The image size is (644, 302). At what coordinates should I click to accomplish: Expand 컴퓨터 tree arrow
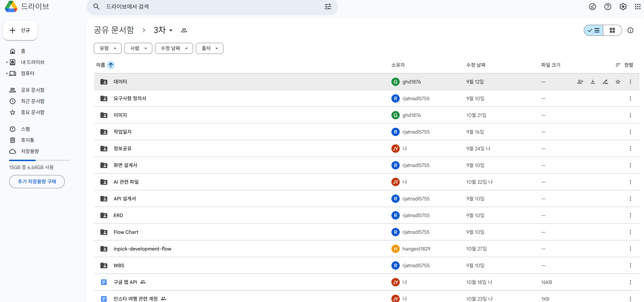pyautogui.click(x=7, y=73)
